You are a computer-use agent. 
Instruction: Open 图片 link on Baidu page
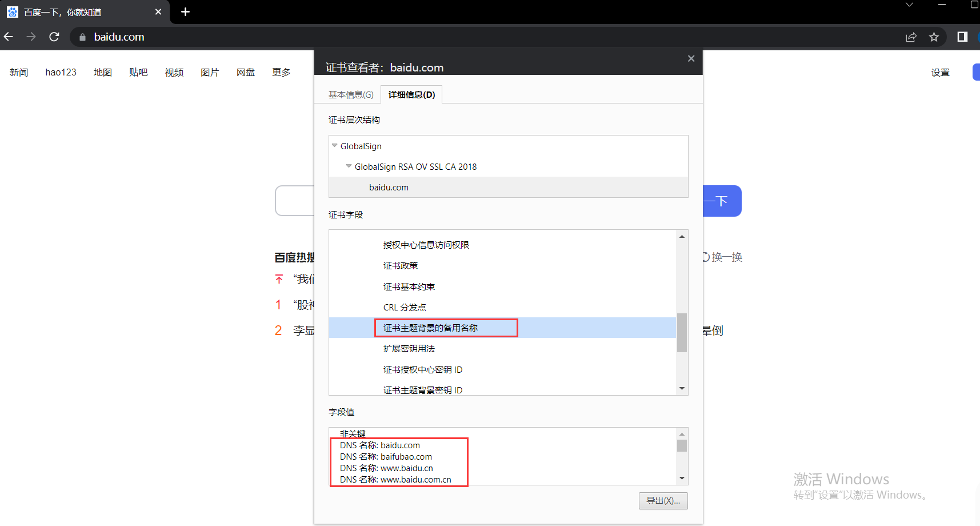(x=210, y=72)
